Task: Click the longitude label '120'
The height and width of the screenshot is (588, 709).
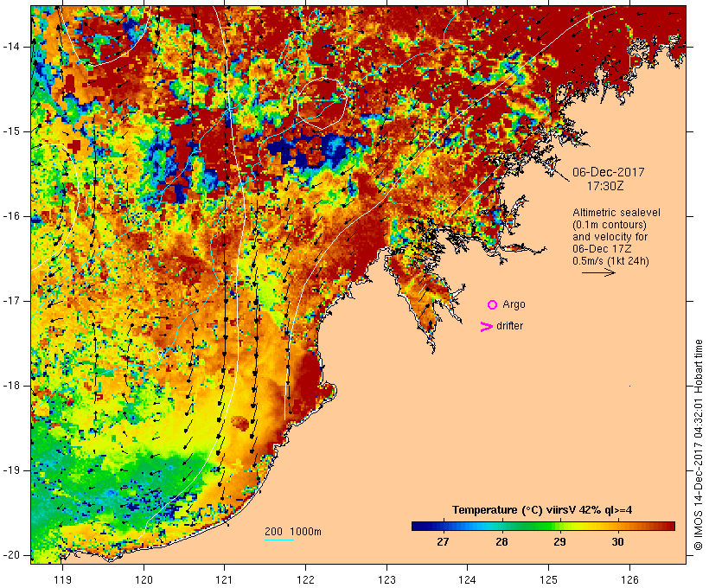Action: (x=144, y=579)
